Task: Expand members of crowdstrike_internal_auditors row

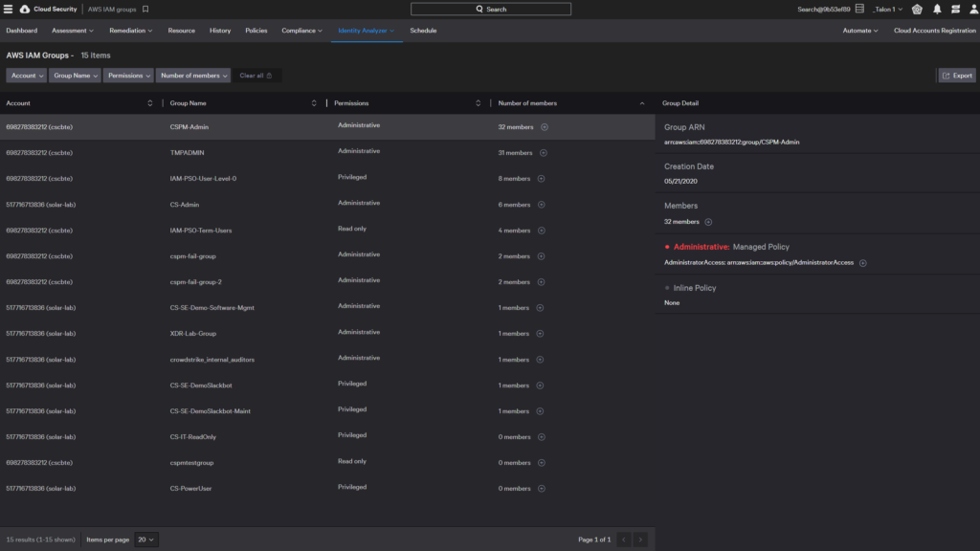Action: pyautogui.click(x=540, y=360)
